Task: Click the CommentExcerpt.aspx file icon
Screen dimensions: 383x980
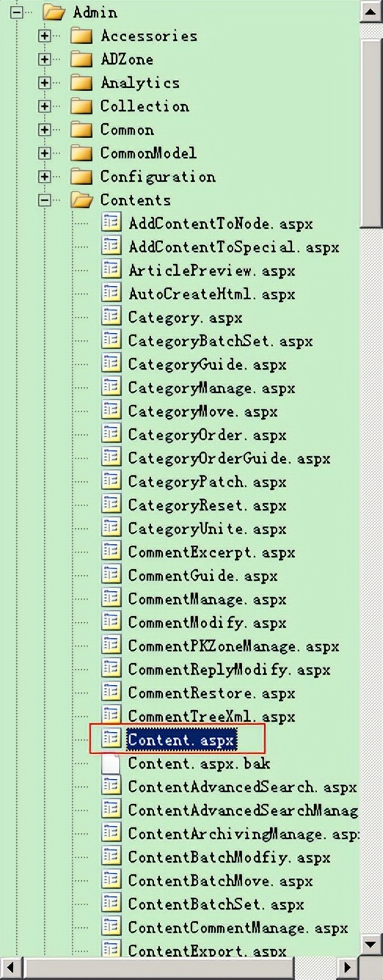Action: coord(111,551)
